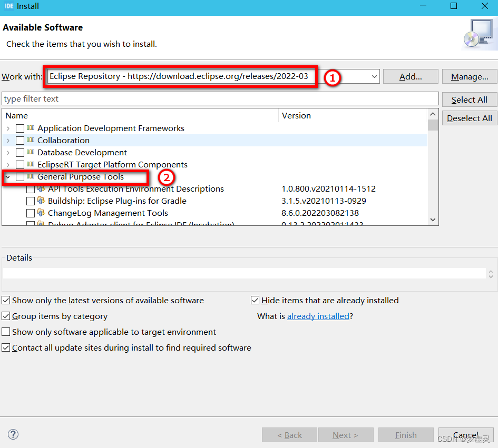498x448 pixels.
Task: Click the Details pane up stepper arrow
Action: click(x=491, y=271)
